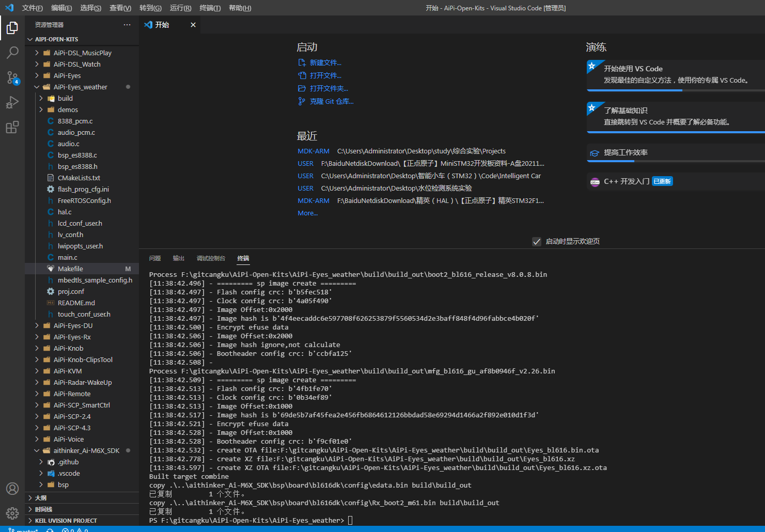Image resolution: width=765 pixels, height=532 pixels.
Task: Select the AiPi-Radar-WakeUp folder row
Action: [x=82, y=382]
